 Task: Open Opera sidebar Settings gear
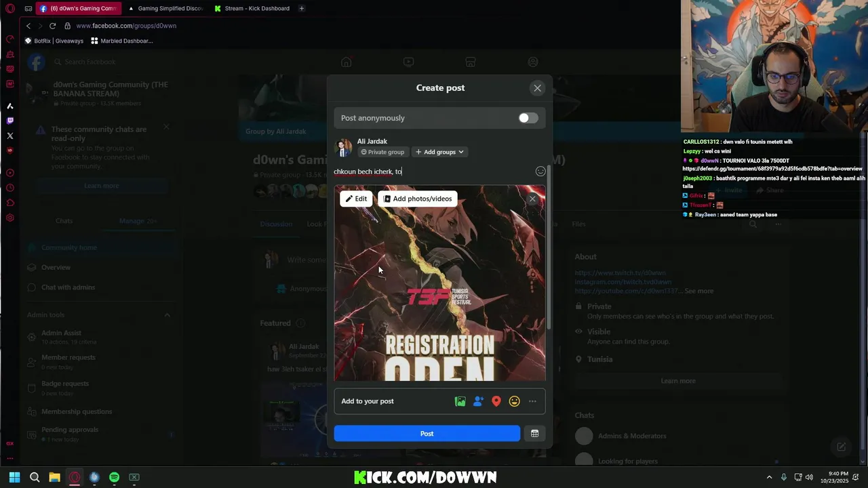(10, 218)
